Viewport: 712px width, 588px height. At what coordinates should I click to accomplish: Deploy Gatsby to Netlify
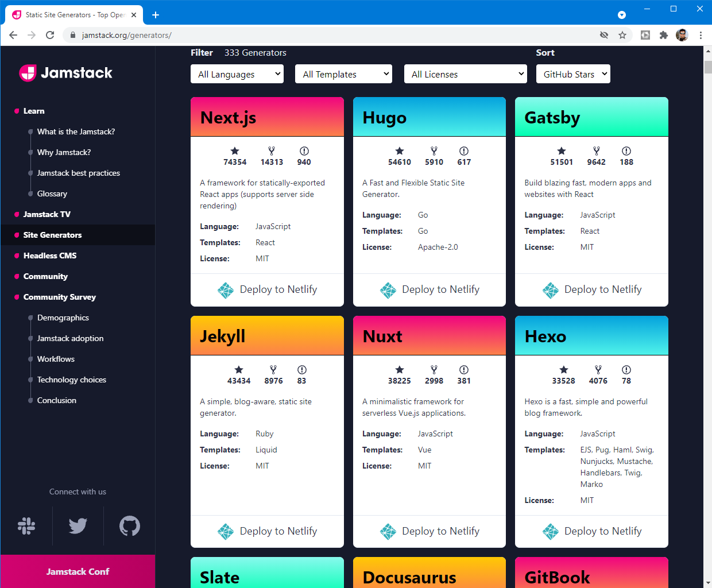pyautogui.click(x=591, y=289)
